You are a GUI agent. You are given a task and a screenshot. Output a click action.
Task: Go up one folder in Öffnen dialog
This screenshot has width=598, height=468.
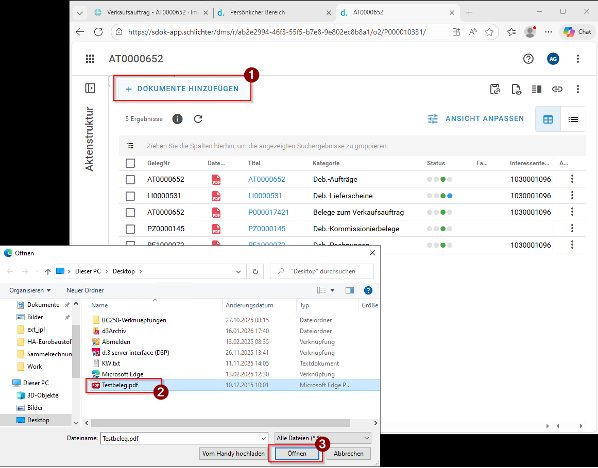pos(47,272)
